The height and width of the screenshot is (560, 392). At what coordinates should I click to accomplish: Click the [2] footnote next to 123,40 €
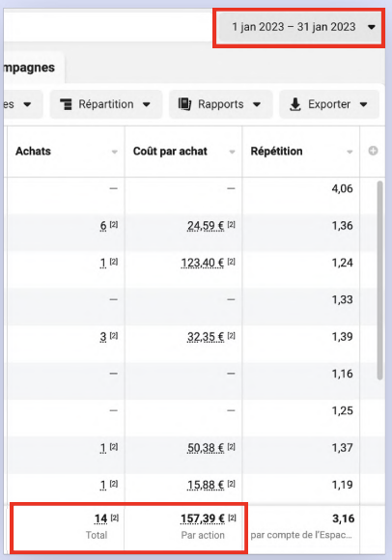232,262
